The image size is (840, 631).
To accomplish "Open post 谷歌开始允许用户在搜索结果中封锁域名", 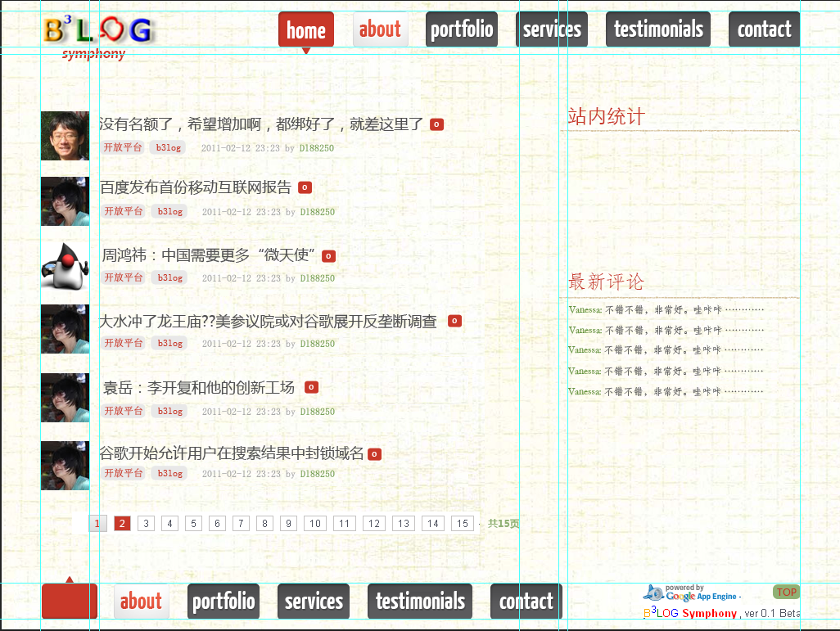I will click(x=232, y=453).
